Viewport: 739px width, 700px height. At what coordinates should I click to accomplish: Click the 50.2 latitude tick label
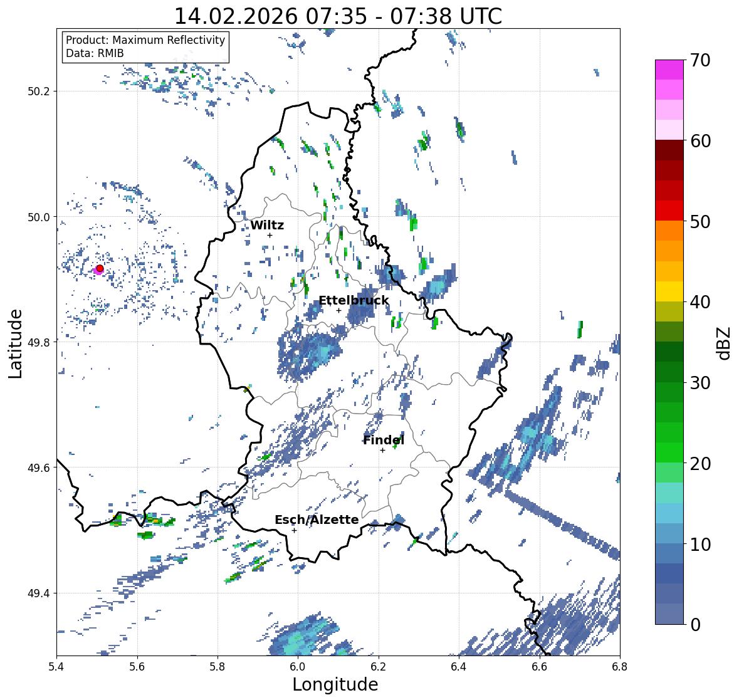click(x=39, y=91)
